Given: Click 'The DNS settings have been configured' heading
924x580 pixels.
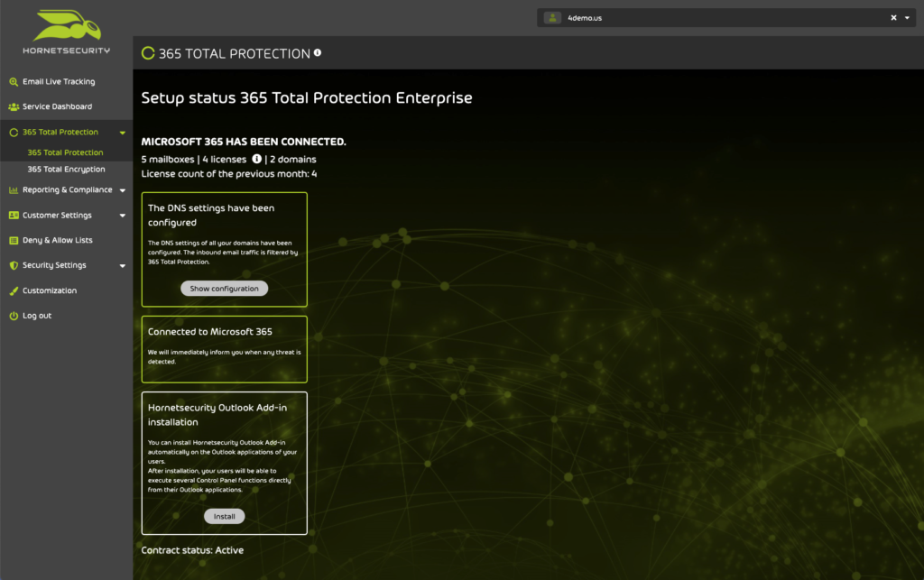Looking at the screenshot, I should 211,216.
